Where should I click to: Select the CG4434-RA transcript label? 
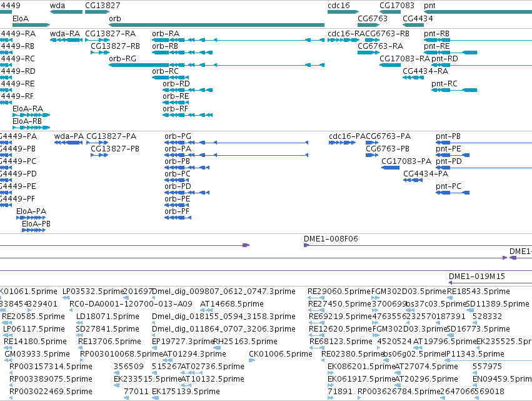click(x=426, y=71)
